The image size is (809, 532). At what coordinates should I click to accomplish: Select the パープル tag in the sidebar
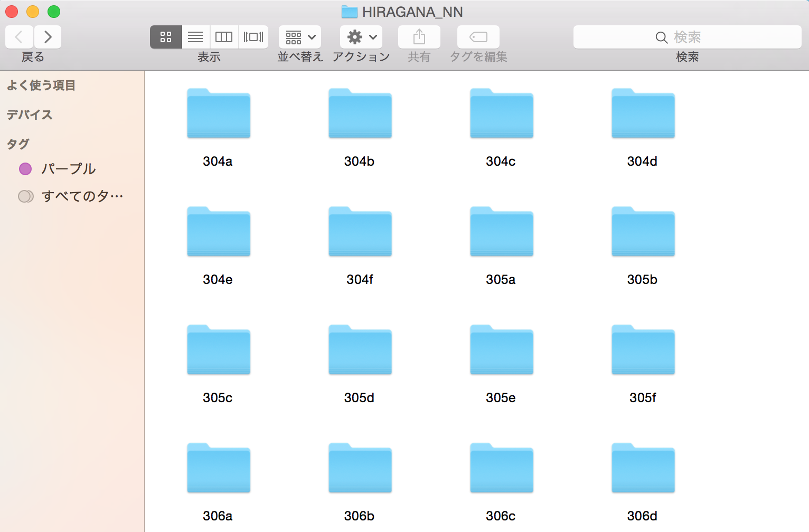68,169
